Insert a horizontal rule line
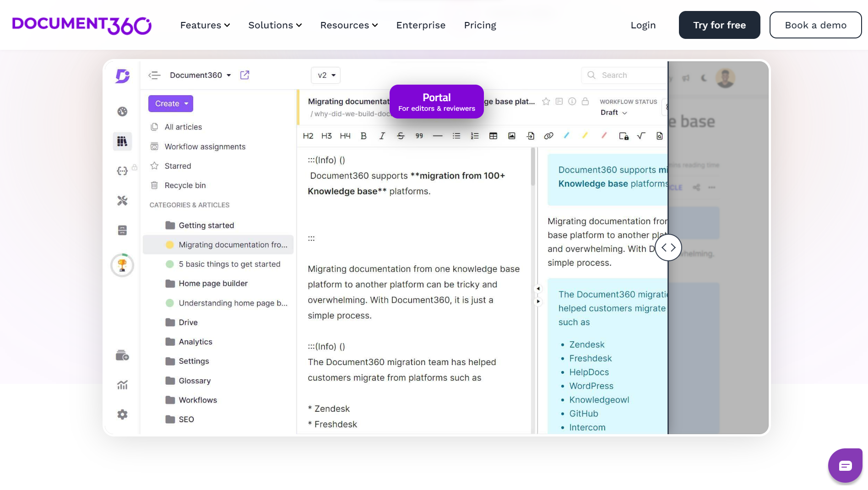868x490 pixels. (x=438, y=136)
